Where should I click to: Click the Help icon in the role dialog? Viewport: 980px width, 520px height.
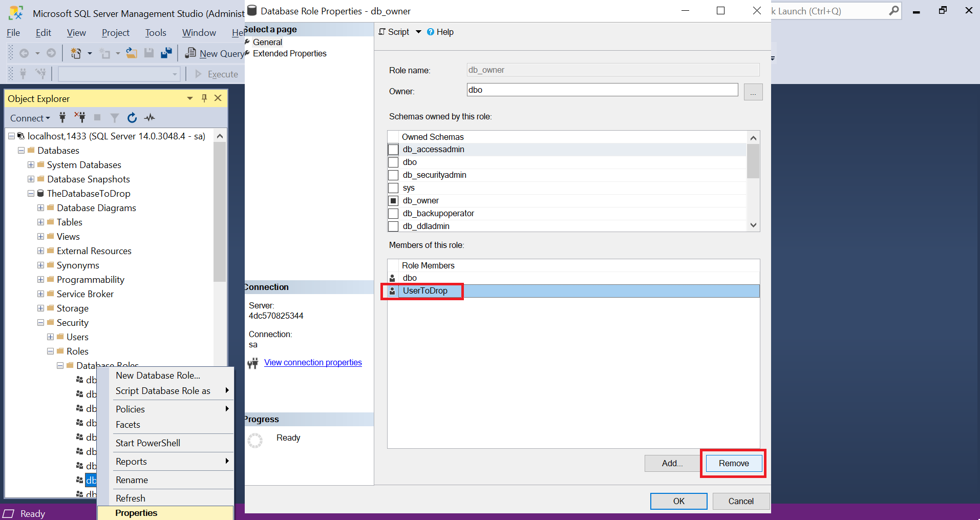pos(432,32)
